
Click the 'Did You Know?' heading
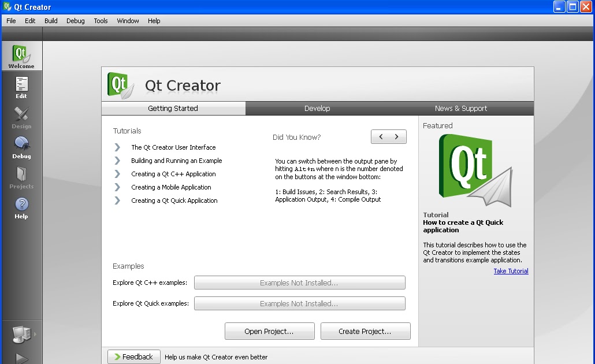(296, 137)
